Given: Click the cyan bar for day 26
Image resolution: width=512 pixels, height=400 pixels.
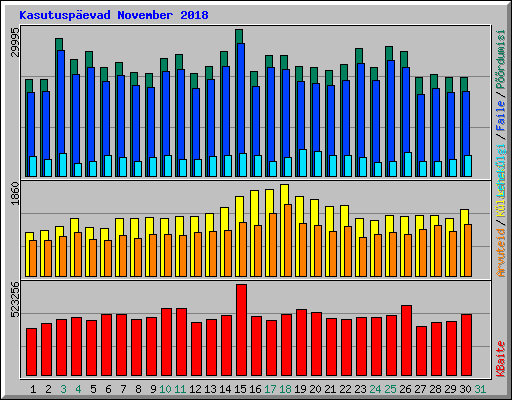Looking at the screenshot, I should [408, 164].
